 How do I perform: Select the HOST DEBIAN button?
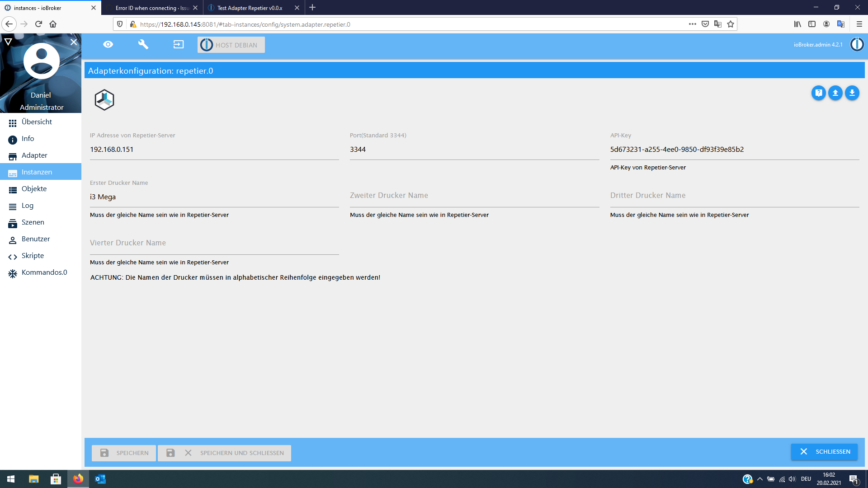coord(231,45)
